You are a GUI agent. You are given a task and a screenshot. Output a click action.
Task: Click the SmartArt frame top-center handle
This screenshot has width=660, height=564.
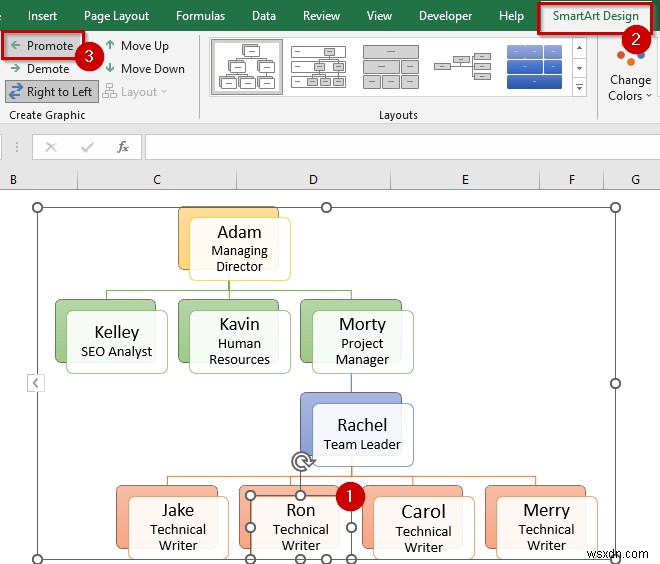point(326,208)
